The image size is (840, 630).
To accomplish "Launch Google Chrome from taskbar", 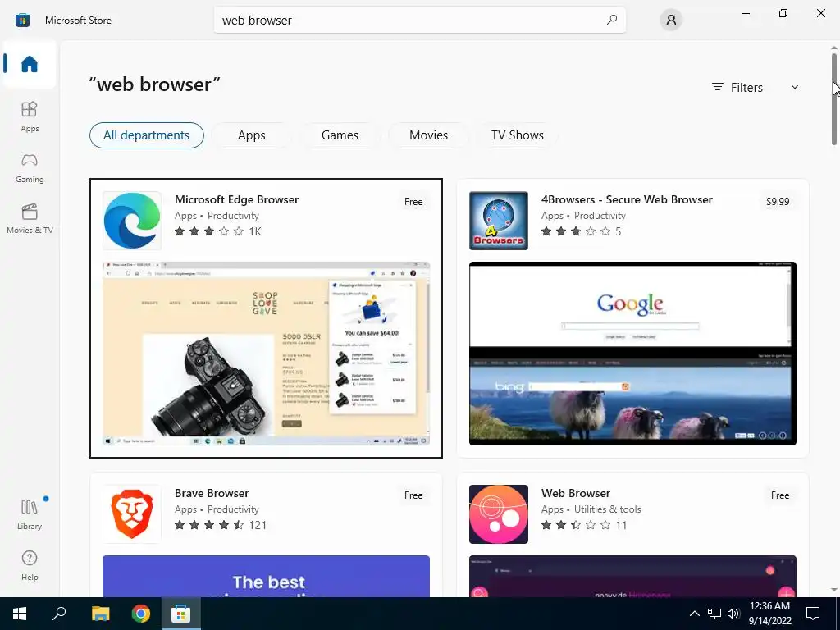I will click(141, 614).
